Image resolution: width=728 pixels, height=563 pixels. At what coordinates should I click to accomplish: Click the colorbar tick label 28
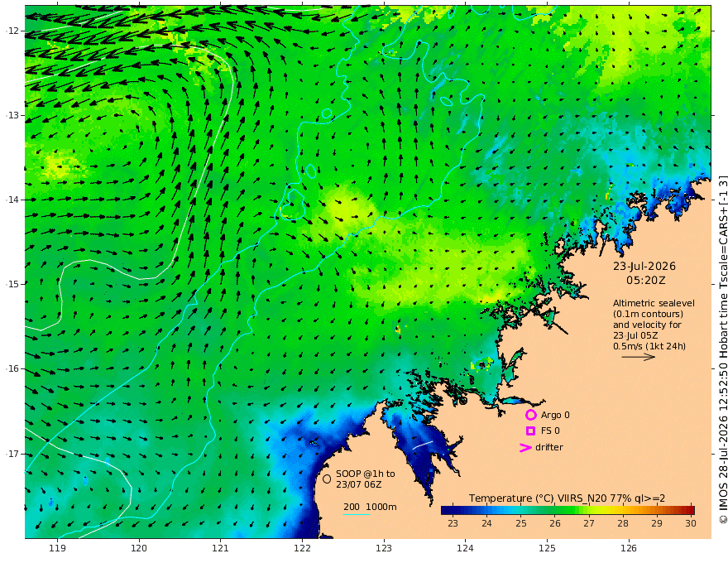click(x=623, y=523)
